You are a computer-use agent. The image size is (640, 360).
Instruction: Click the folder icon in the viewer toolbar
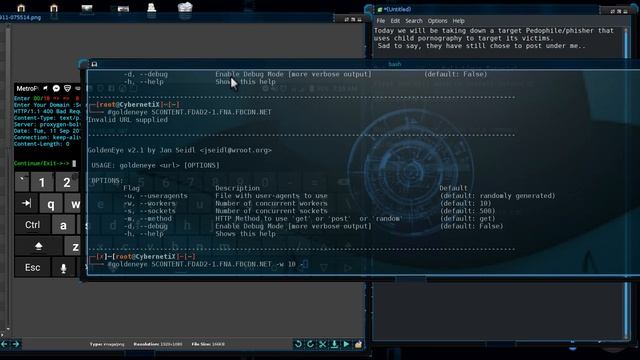point(358,344)
